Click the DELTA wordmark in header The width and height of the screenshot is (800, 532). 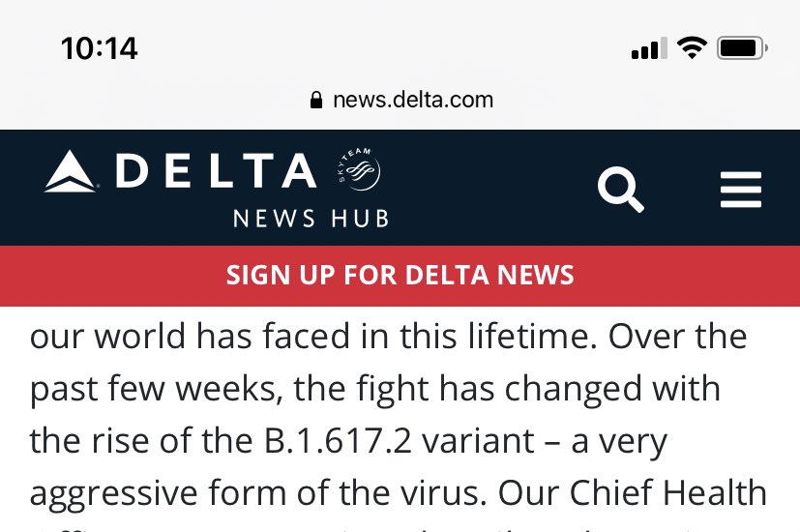coord(216,172)
